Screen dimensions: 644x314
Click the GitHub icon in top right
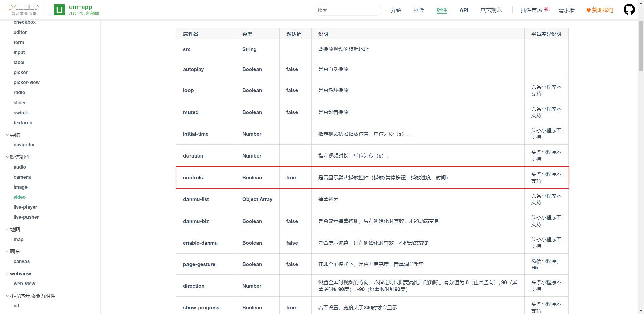pos(629,9)
